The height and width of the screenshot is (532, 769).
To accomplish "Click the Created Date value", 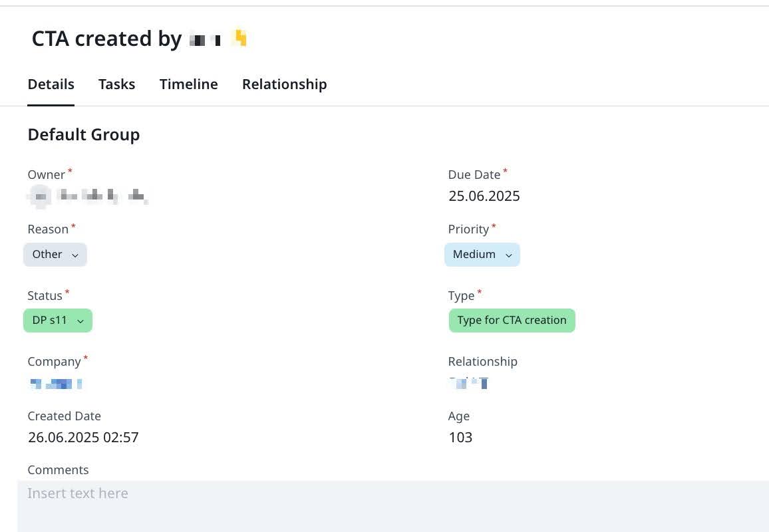I will pos(83,437).
